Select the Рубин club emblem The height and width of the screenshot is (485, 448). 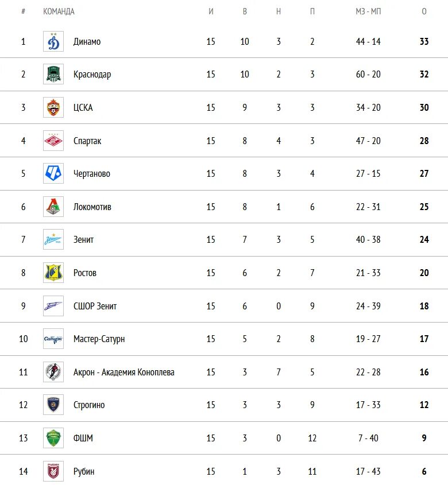click(x=53, y=471)
